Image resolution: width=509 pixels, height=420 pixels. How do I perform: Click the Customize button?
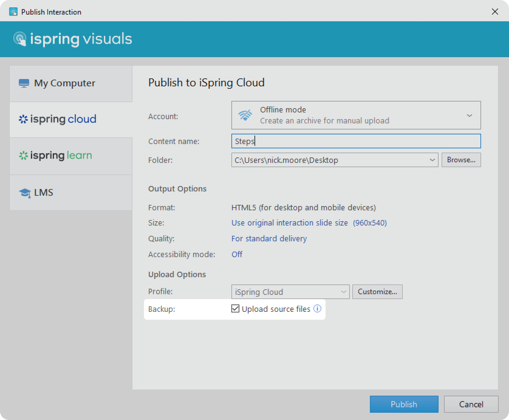click(377, 292)
